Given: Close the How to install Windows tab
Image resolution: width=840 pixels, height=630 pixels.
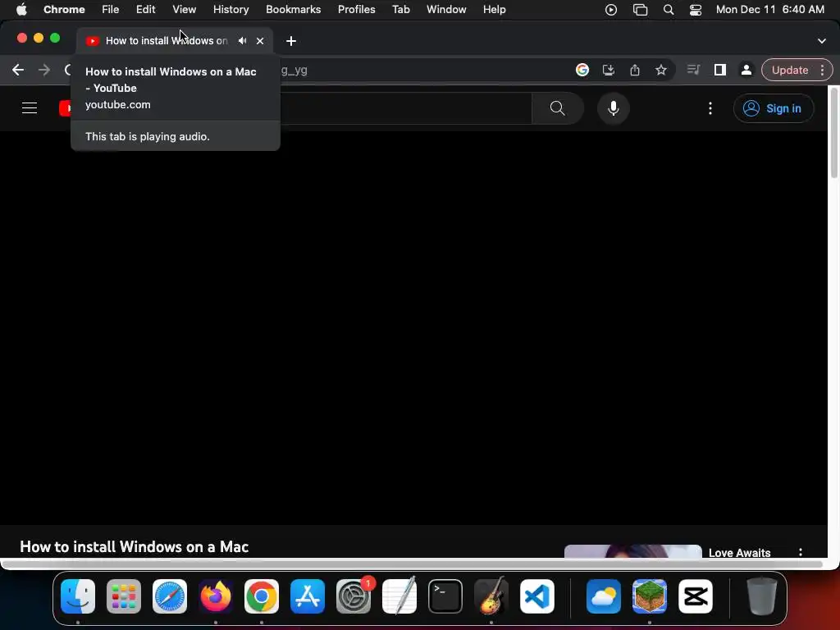Looking at the screenshot, I should pos(260,41).
